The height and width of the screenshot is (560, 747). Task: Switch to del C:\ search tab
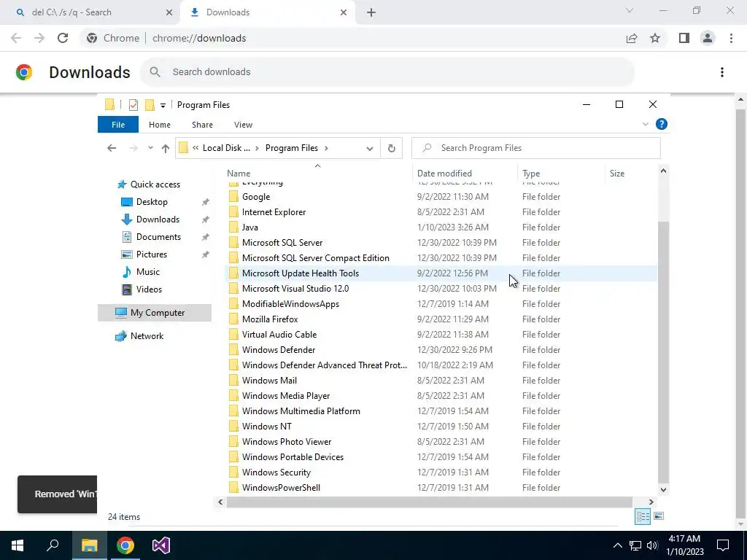click(90, 12)
